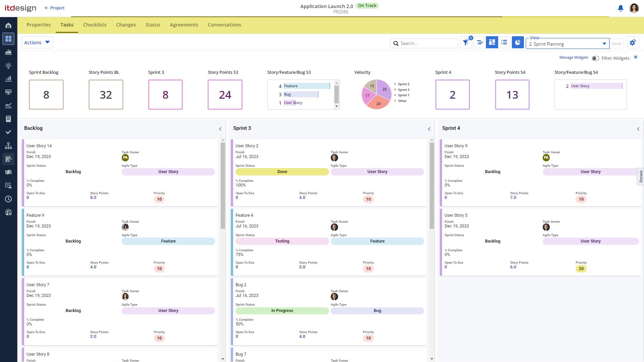Open the notifications bell
This screenshot has height=362, width=644.
(x=621, y=8)
